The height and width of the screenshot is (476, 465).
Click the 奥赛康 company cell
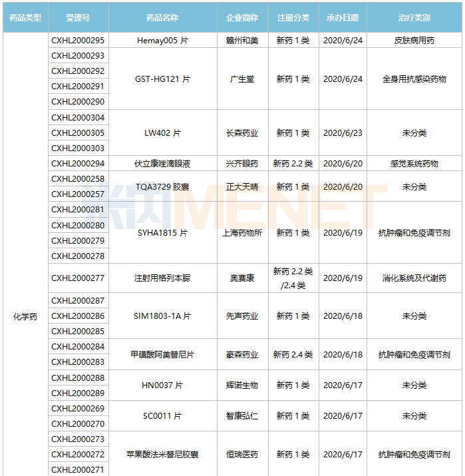242,278
